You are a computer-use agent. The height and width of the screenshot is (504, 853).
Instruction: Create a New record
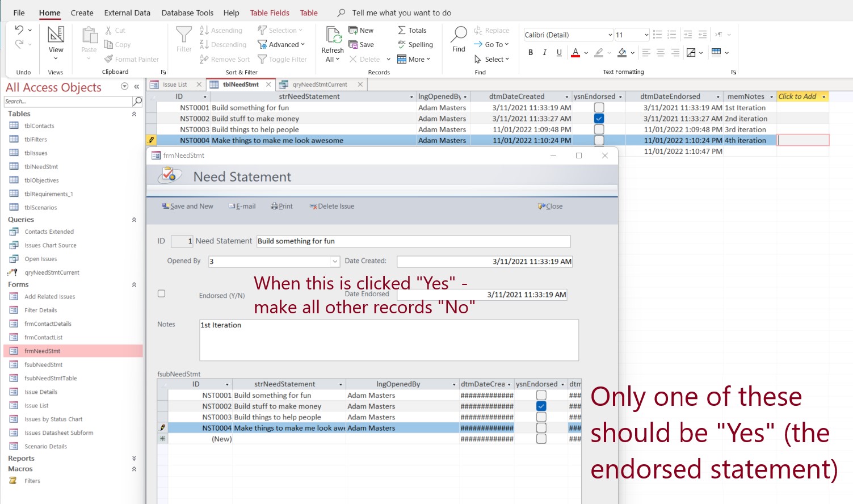pos(361,30)
